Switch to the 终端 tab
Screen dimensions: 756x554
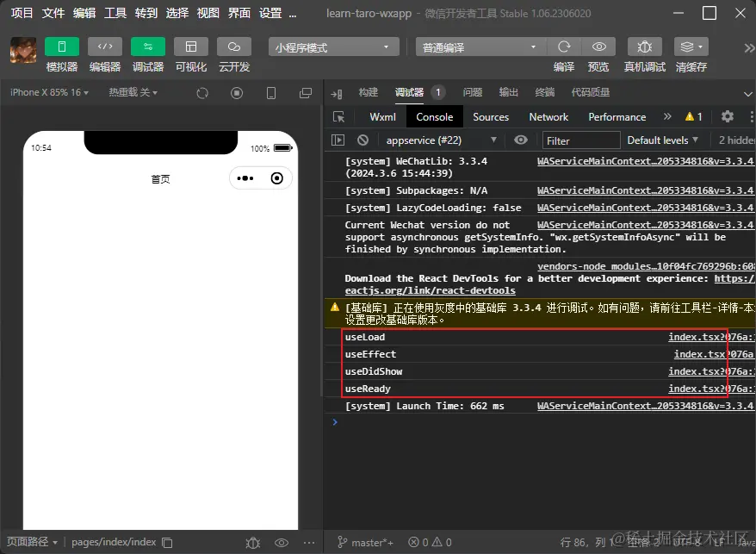[x=545, y=92]
